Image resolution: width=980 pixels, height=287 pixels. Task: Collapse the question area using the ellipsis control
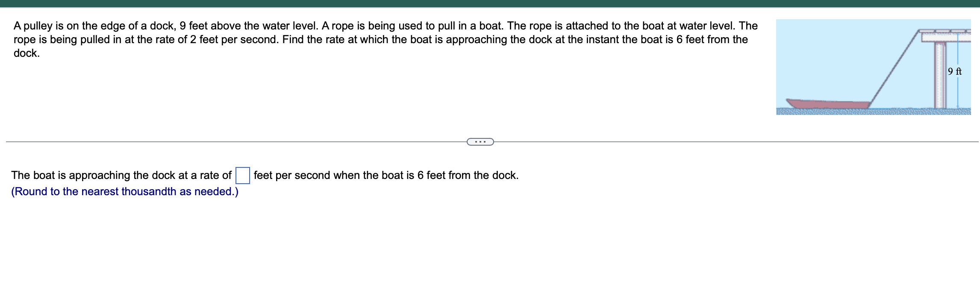[x=480, y=141]
